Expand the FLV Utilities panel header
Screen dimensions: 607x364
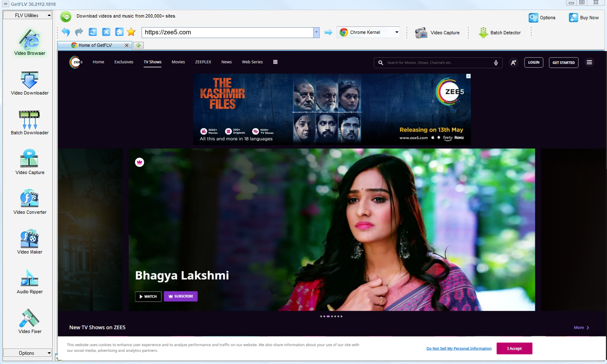click(x=27, y=15)
